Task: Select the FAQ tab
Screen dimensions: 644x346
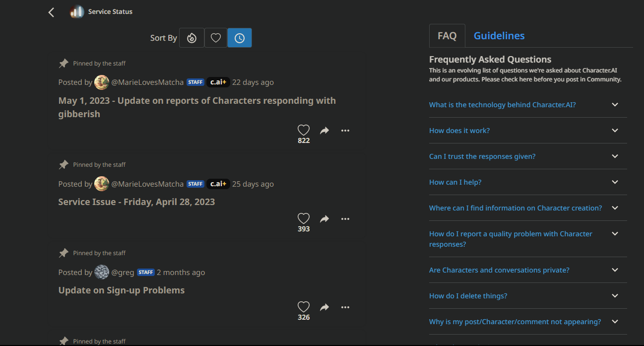Action: tap(447, 36)
